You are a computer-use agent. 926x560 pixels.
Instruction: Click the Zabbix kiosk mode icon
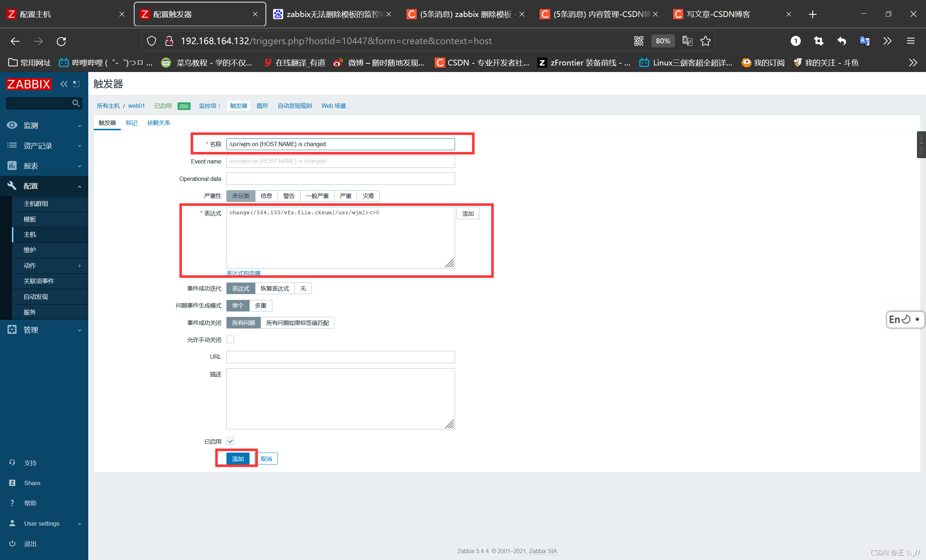tap(76, 84)
